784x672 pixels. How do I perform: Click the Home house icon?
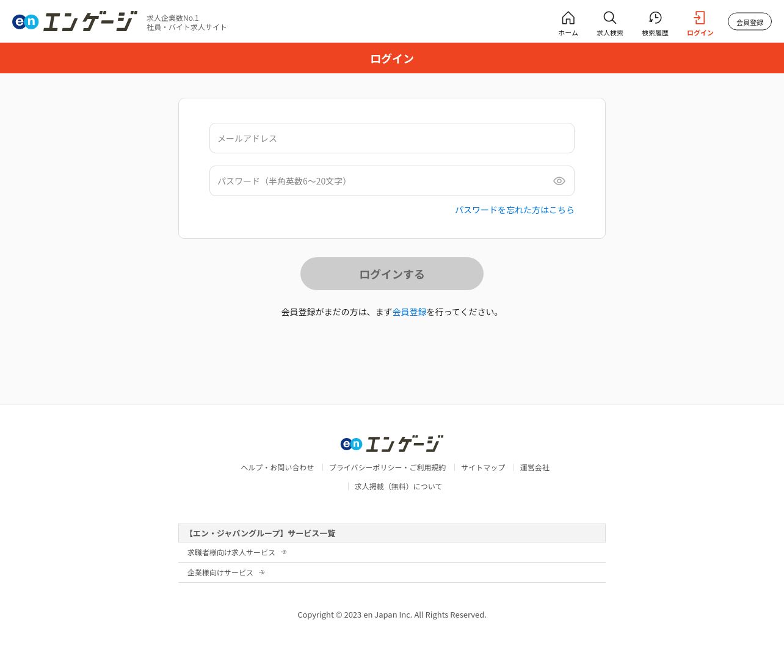[568, 18]
